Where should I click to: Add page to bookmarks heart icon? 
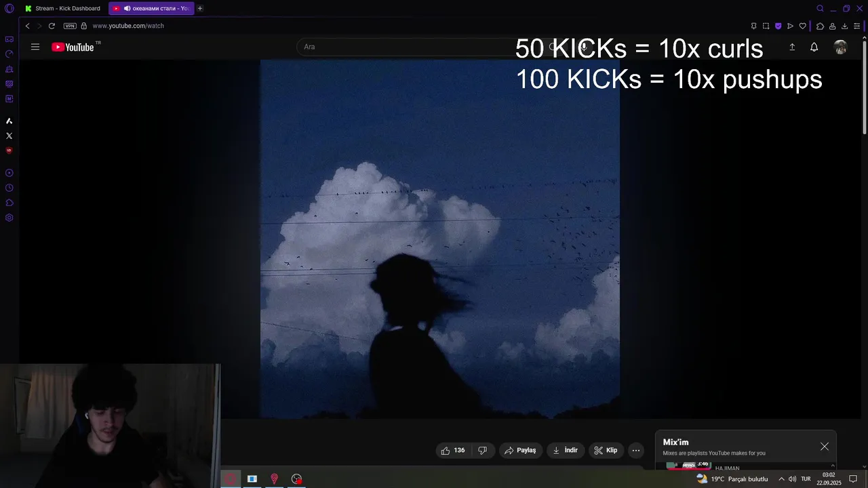(x=802, y=26)
